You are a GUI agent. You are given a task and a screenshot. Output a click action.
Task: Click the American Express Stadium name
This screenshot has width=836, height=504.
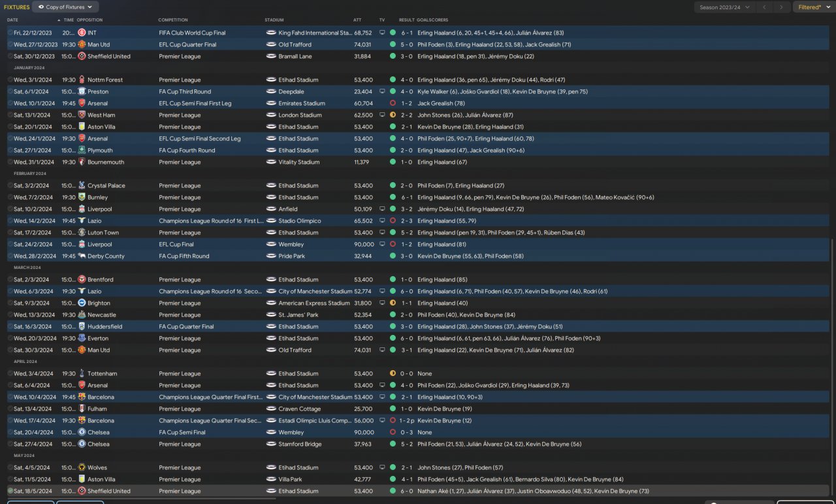[x=314, y=303]
